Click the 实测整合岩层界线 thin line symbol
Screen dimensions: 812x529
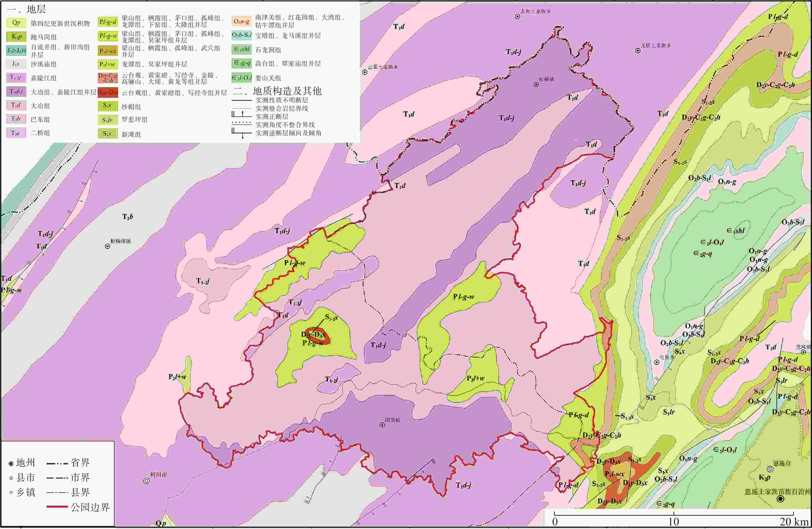click(x=242, y=108)
